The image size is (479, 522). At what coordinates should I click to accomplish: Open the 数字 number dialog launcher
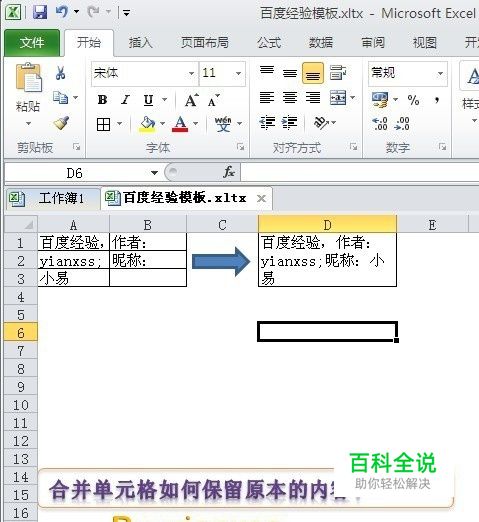click(x=442, y=146)
